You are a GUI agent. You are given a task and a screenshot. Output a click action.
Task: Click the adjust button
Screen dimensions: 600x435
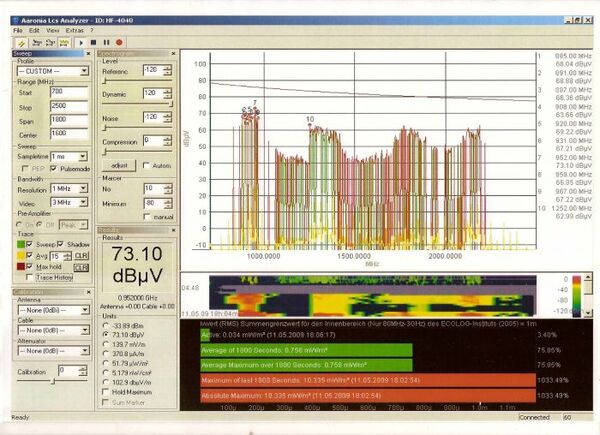(119, 165)
